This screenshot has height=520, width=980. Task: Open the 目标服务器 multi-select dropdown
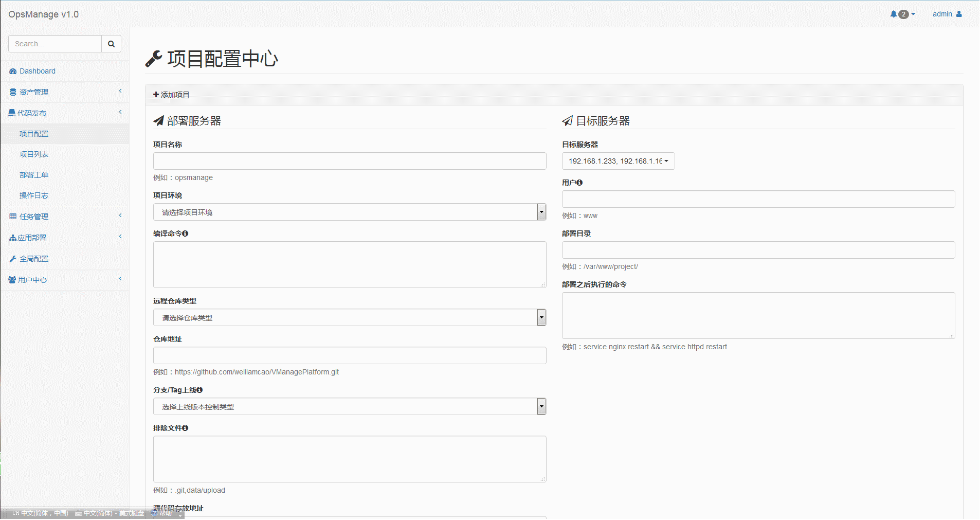point(618,161)
